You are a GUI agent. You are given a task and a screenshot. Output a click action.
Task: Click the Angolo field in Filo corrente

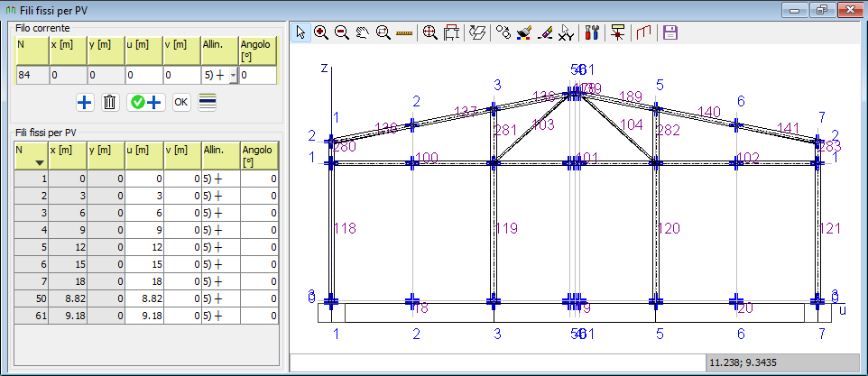click(x=257, y=76)
